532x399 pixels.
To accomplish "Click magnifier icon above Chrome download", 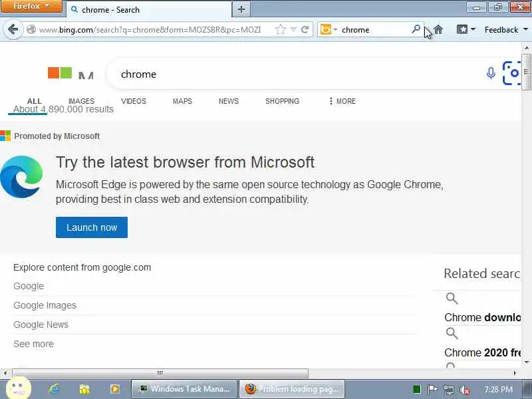I will click(452, 298).
